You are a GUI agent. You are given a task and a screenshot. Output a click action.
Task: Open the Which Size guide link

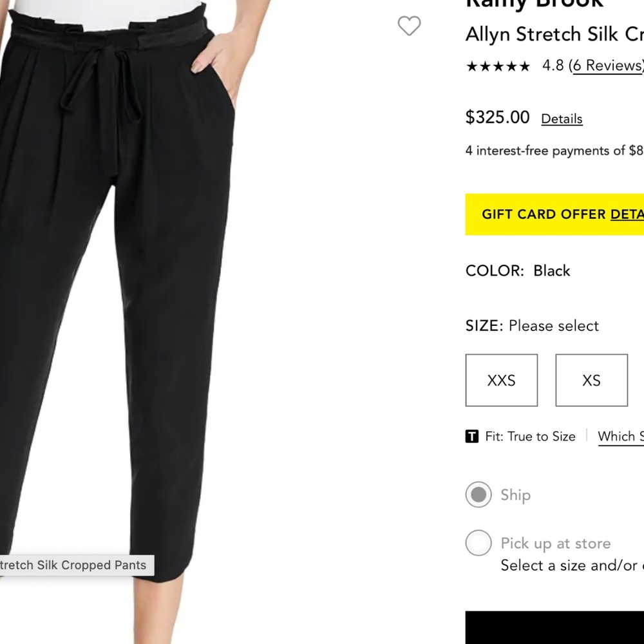pos(620,436)
